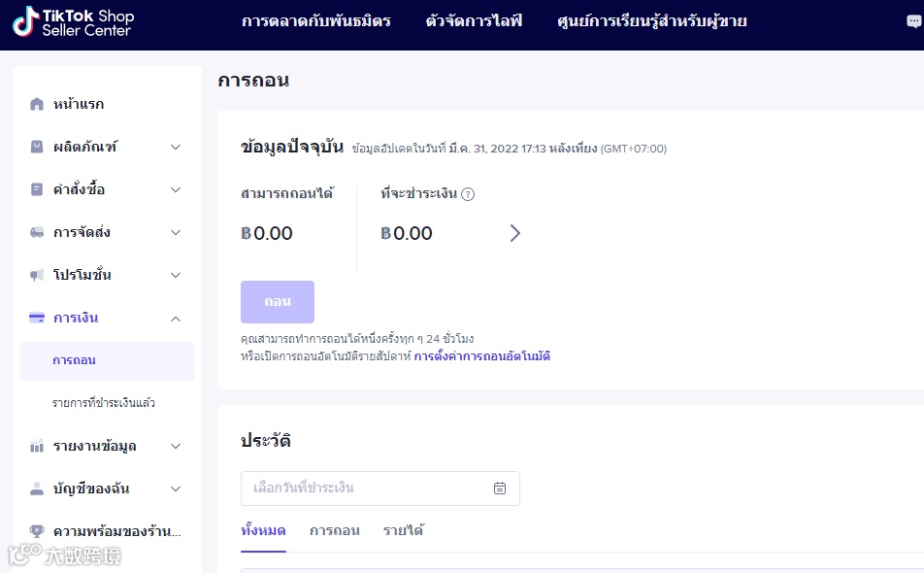Click the promotion megaphone icon
924x573 pixels.
point(37,275)
